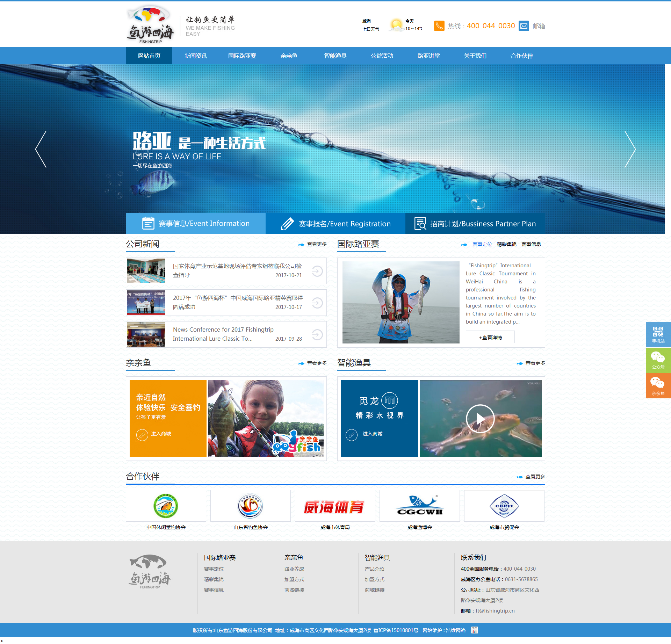Open the 精彩集锦 link under 国际路亚赛
This screenshot has width=671, height=644.
tap(506, 244)
